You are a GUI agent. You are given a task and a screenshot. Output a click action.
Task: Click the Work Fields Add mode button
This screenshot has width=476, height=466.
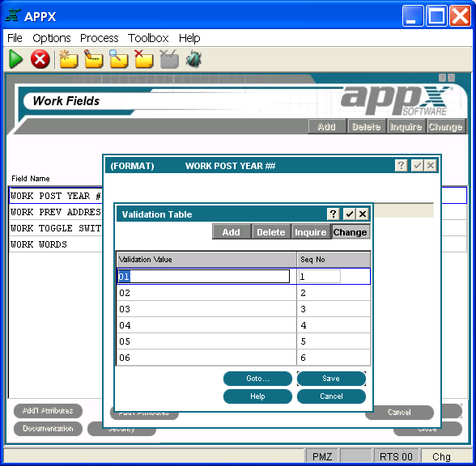coord(327,126)
